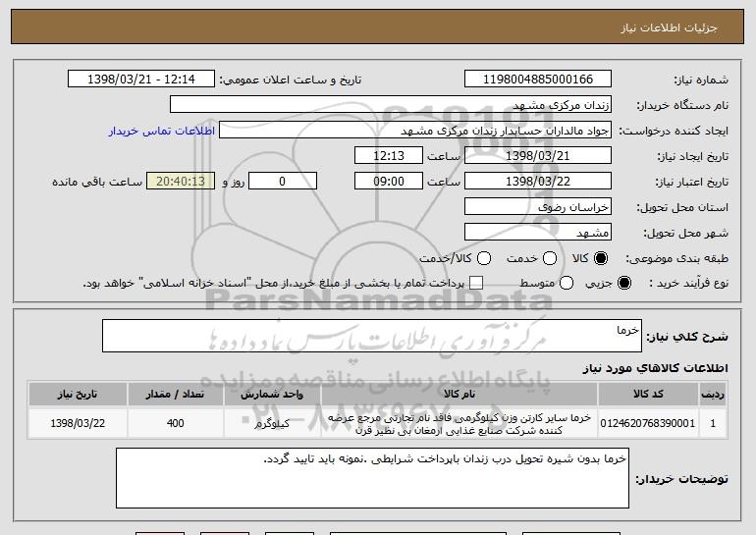The image size is (756, 535).
Task: Click delivery city field مشهد
Action: (538, 233)
